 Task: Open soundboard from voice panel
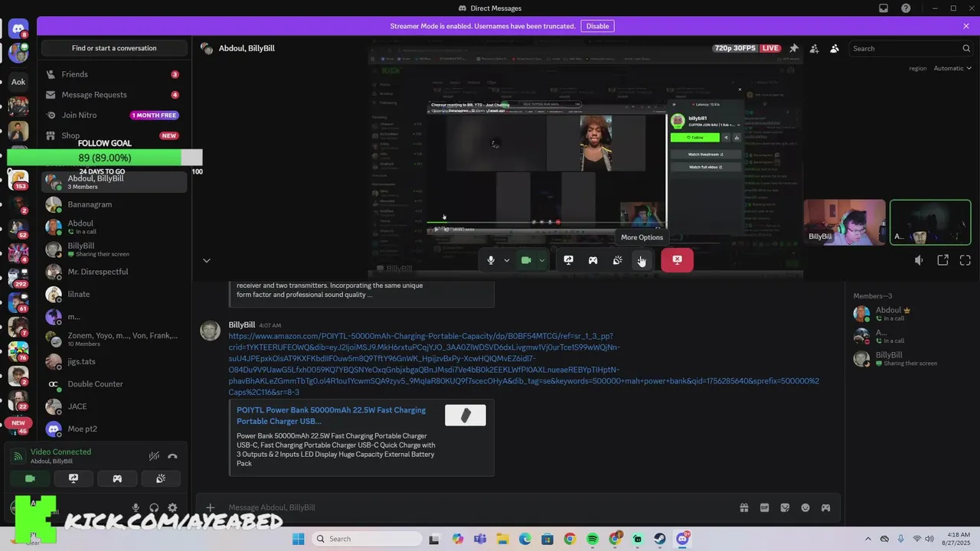click(x=160, y=478)
